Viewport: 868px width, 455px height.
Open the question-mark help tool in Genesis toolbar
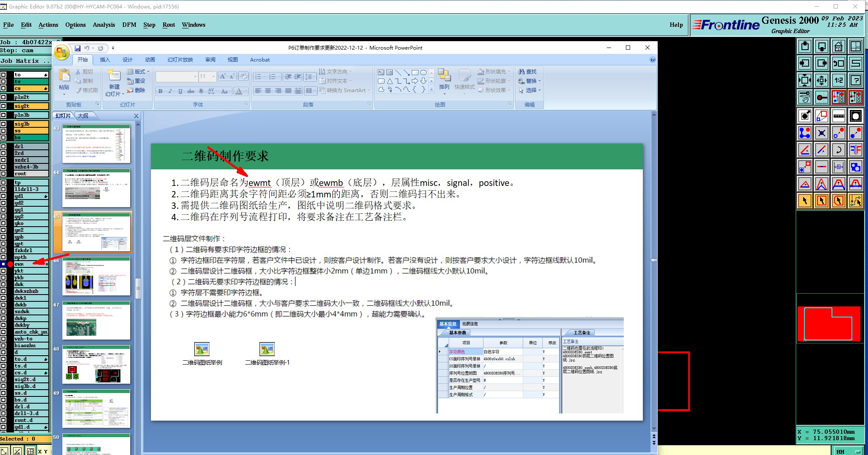[x=856, y=80]
